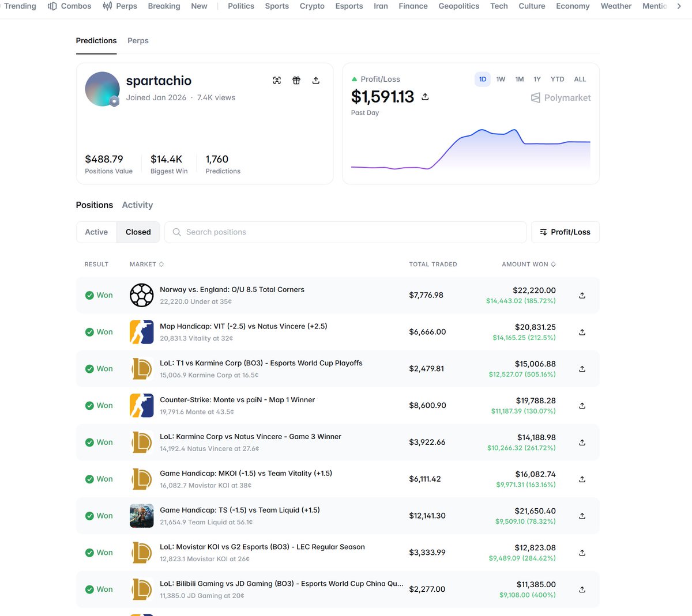Share the TS vs Team Liquid handicap position
692x616 pixels.
coord(582,516)
